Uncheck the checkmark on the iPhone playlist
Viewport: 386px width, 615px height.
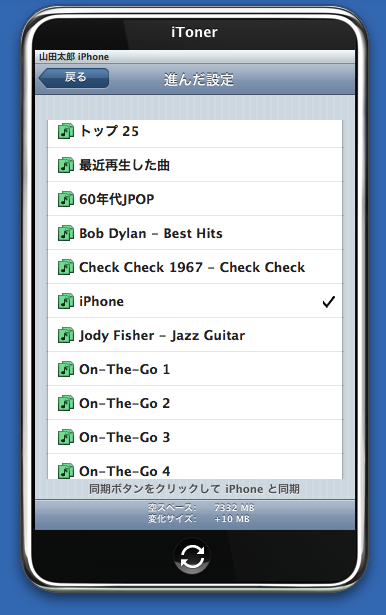point(329,302)
